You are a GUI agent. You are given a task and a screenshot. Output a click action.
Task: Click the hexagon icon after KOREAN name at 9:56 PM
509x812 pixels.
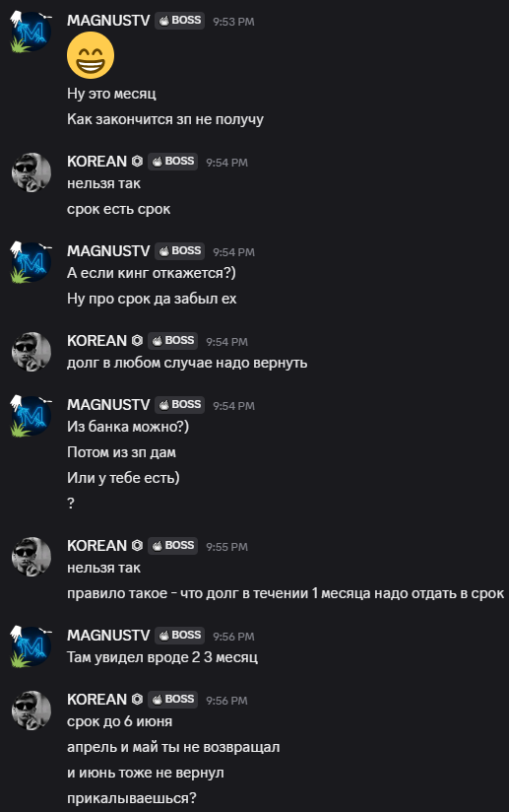point(137,699)
